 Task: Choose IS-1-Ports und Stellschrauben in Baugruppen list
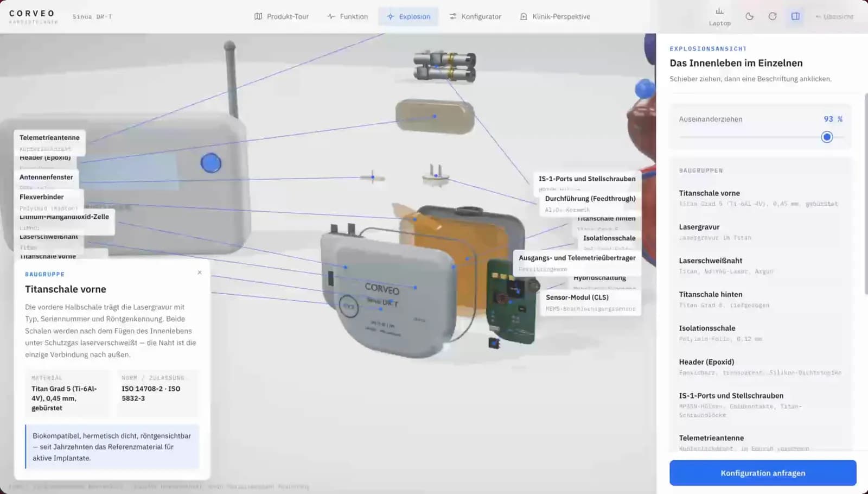761,404
